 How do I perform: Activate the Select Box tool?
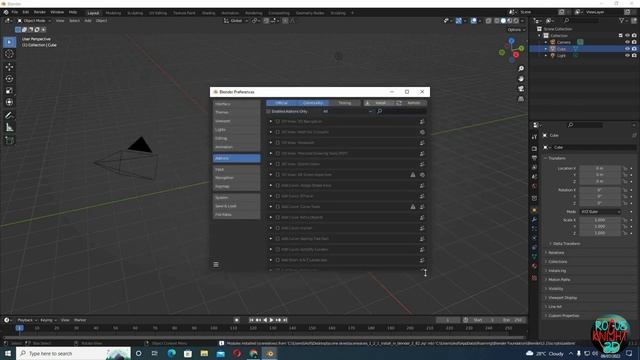pyautogui.click(x=9, y=42)
